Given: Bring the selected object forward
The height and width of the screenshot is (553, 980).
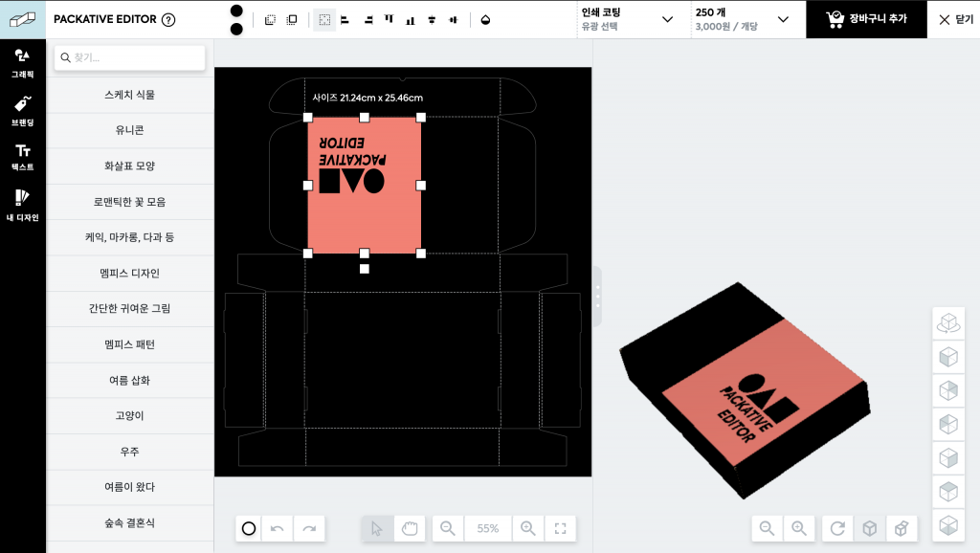Looking at the screenshot, I should 292,20.
